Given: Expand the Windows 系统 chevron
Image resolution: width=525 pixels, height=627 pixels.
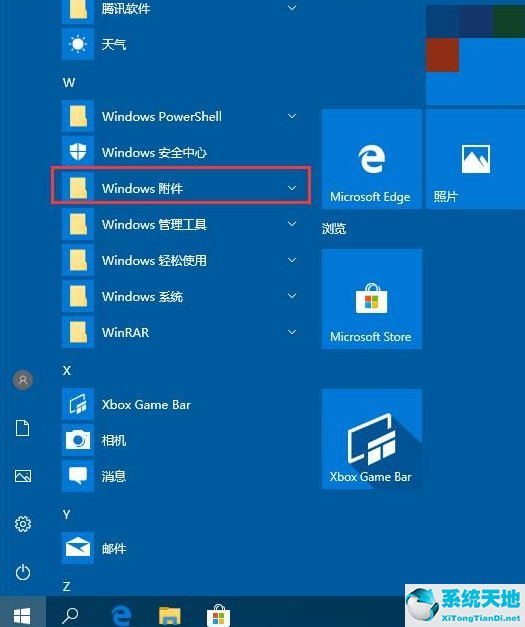Looking at the screenshot, I should click(x=292, y=296).
